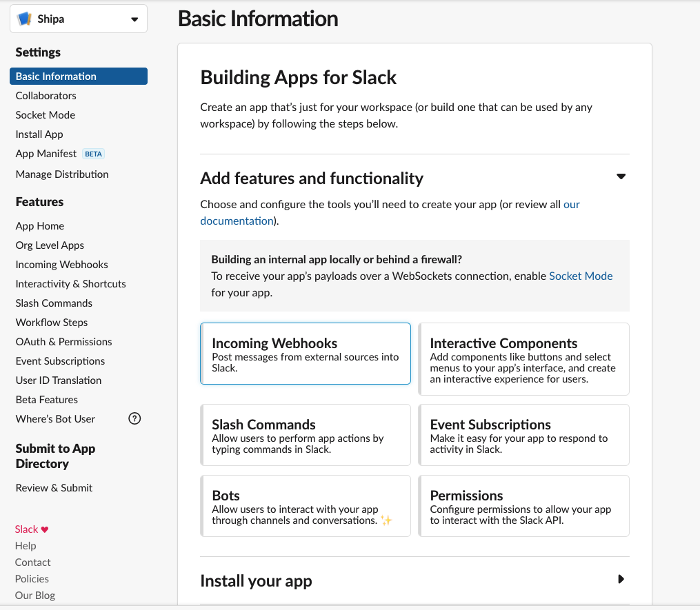Screen dimensions: 700x610
Task: Select the Slash Commands feature card
Action: click(306, 435)
